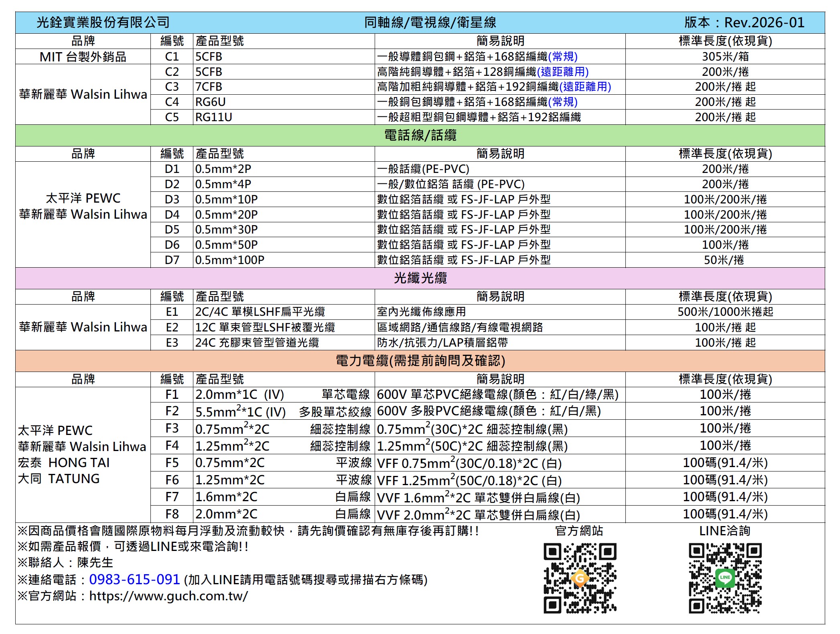Select the RG11U product model cell
Viewport: 840px width, 634px height.
click(213, 117)
